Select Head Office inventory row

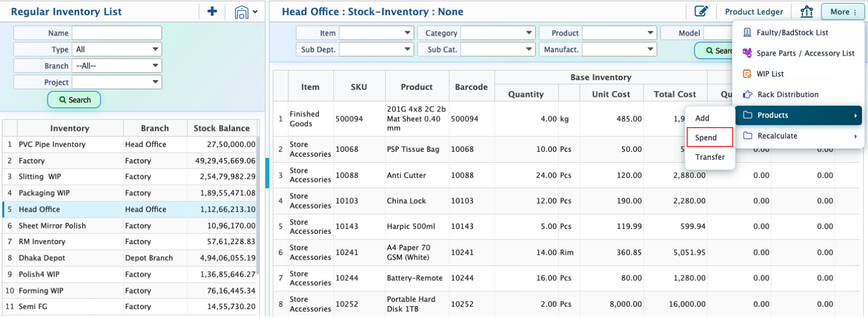130,209
